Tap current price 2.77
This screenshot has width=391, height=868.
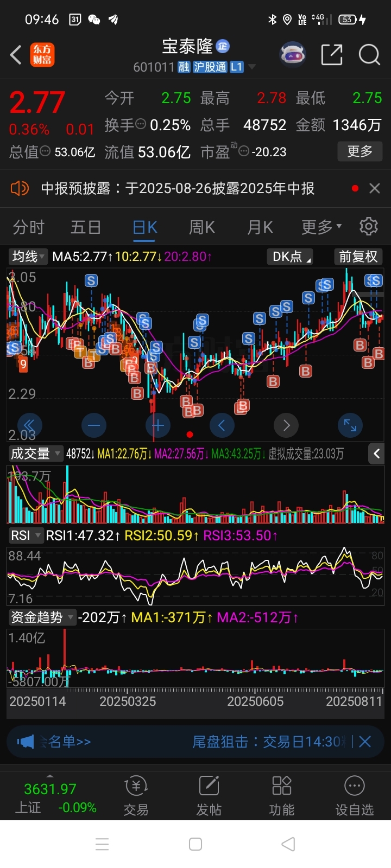[x=37, y=103]
